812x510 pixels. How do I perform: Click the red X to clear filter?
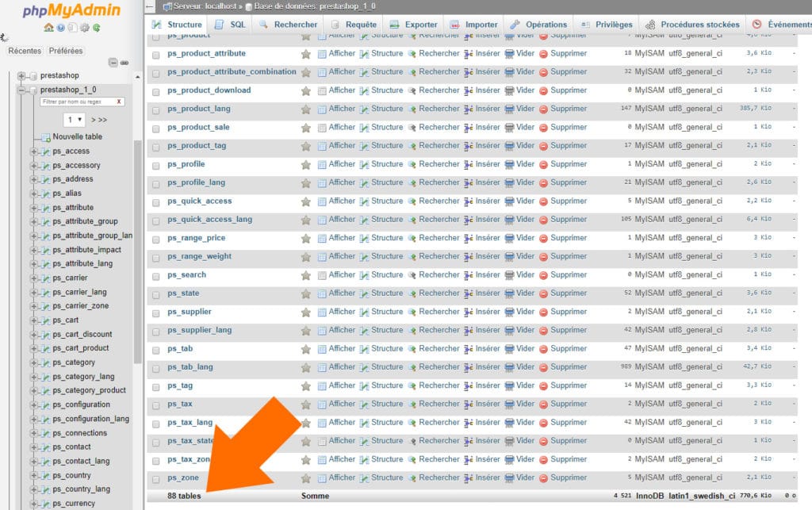point(119,102)
